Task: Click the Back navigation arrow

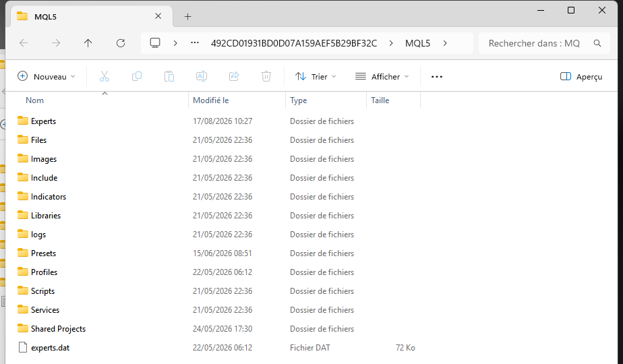Action: tap(24, 43)
